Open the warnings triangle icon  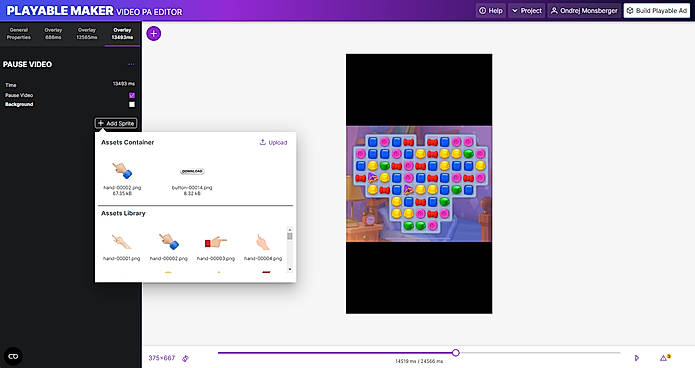pos(665,357)
